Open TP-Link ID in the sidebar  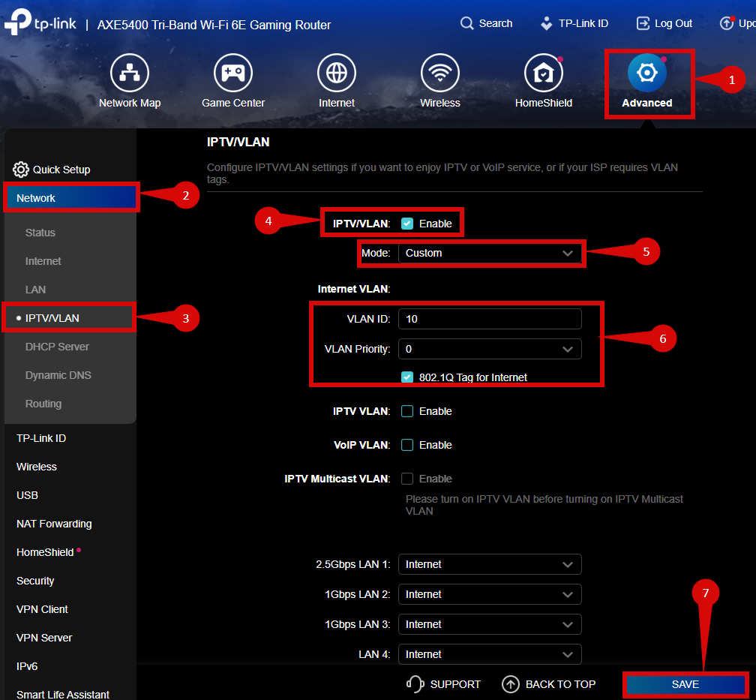[41, 438]
